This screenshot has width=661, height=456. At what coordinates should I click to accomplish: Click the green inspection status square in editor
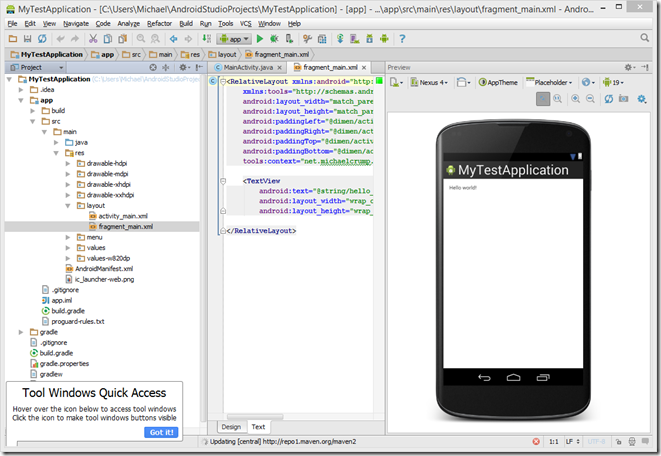pyautogui.click(x=379, y=80)
